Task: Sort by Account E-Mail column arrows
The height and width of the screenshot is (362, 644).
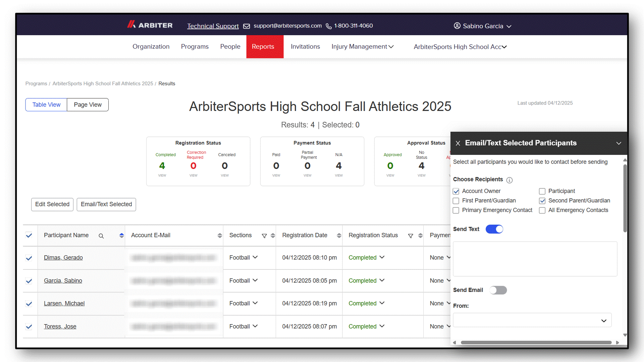Action: [x=220, y=236]
